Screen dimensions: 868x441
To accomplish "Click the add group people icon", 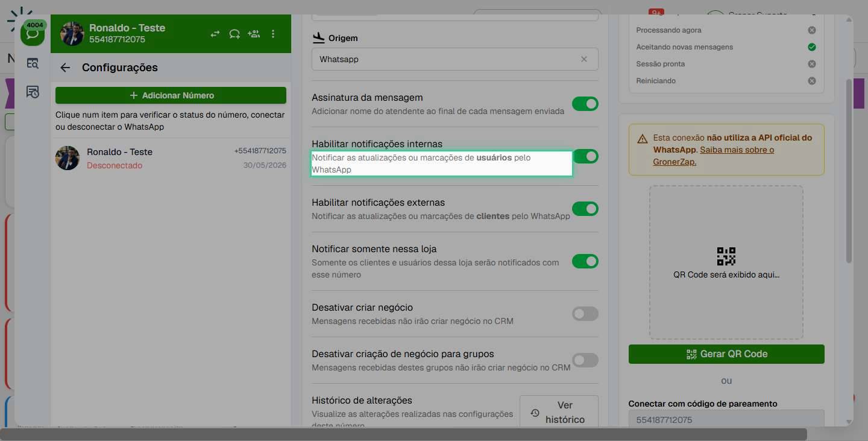I will 254,34.
